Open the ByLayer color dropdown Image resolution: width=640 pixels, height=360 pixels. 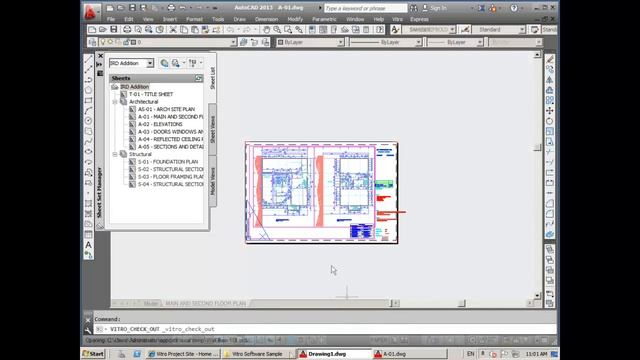pos(340,42)
